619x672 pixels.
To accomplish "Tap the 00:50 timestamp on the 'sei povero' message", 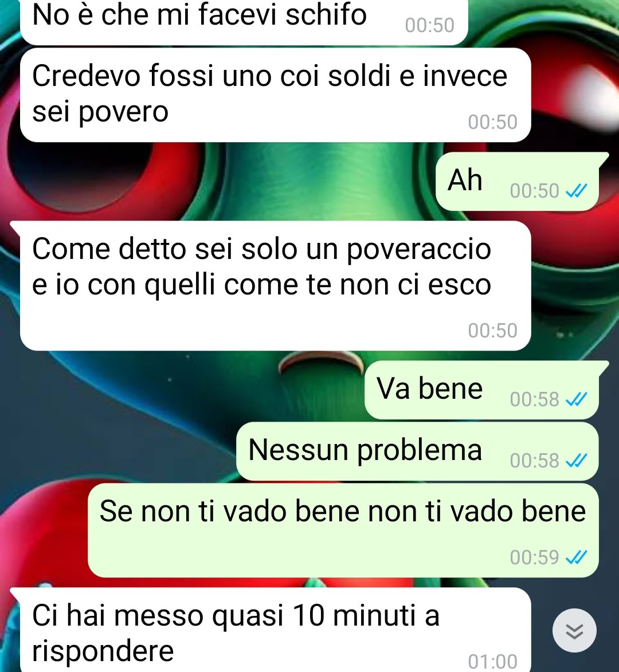I will [x=492, y=122].
